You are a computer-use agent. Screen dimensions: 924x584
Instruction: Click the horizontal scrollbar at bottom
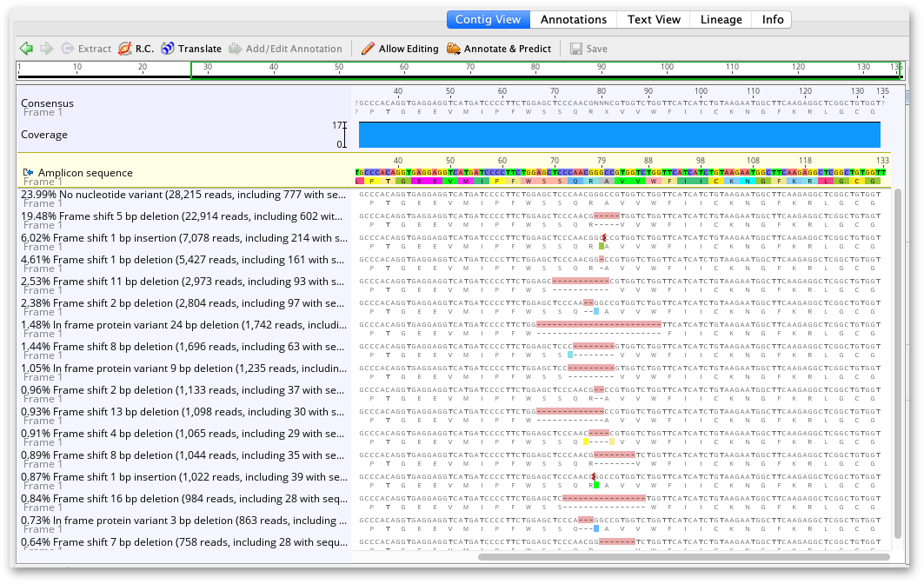[x=683, y=557]
